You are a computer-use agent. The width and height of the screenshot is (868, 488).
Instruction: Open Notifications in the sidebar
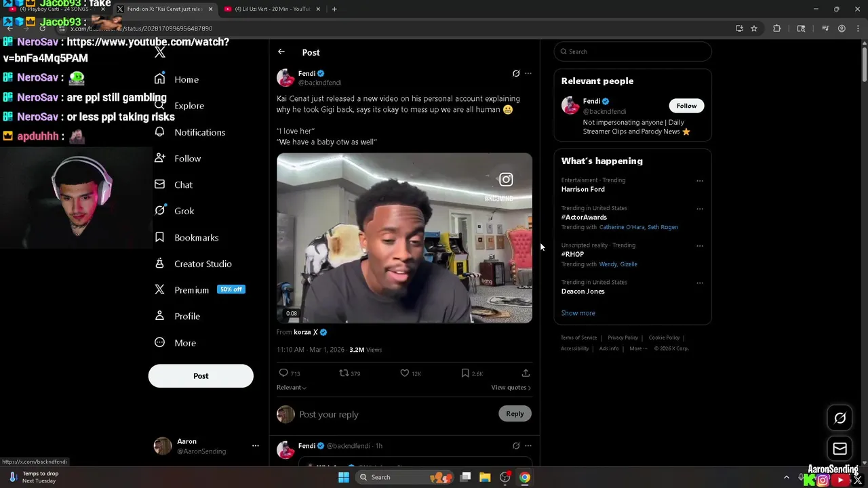coord(189,132)
